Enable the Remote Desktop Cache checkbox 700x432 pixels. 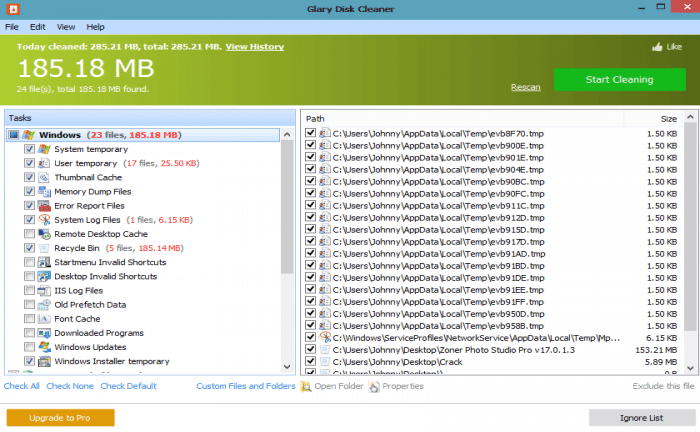[x=29, y=234]
